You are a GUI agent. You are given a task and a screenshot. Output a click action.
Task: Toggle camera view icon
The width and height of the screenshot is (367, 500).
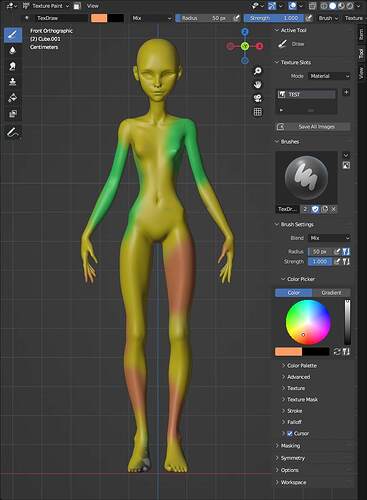click(257, 98)
